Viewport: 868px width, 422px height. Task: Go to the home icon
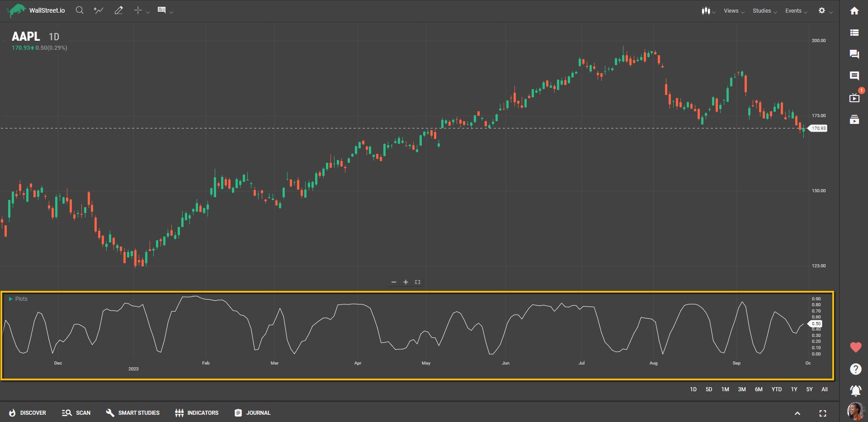[x=854, y=11]
